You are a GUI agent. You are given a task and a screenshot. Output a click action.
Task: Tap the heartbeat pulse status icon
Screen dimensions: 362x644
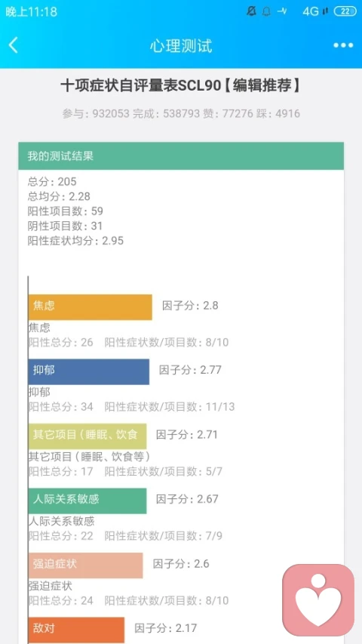[282, 11]
